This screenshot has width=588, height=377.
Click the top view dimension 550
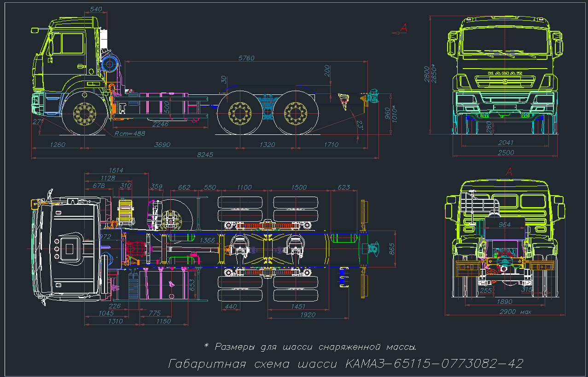[x=210, y=187]
